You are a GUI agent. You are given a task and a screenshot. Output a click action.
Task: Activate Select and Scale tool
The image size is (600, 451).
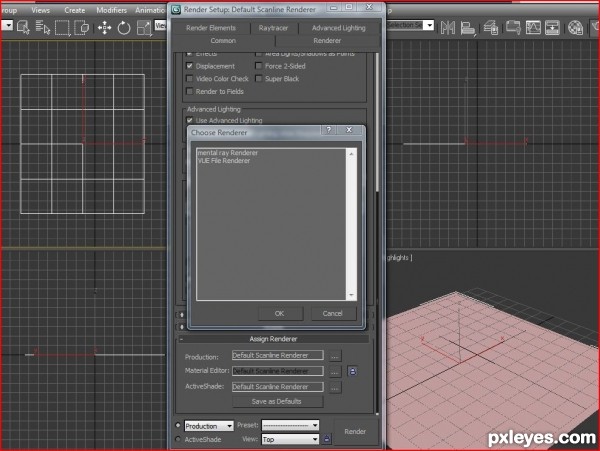click(143, 28)
